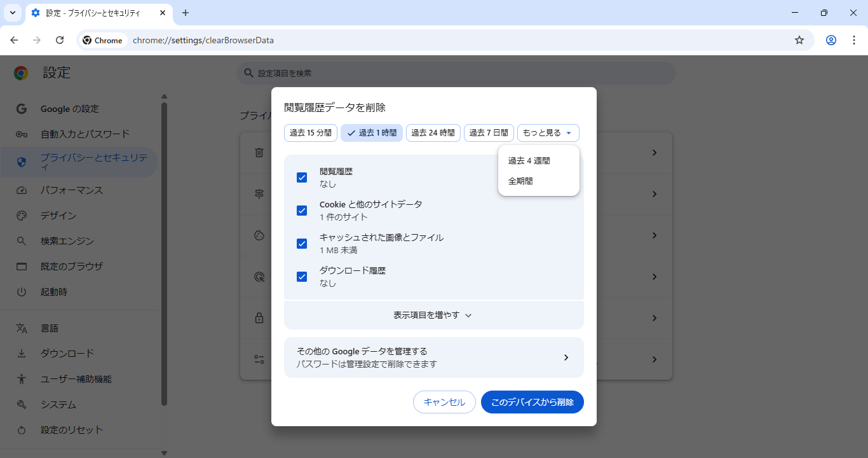Expand 表示項目を増やす section
868x458 pixels.
pyautogui.click(x=433, y=315)
